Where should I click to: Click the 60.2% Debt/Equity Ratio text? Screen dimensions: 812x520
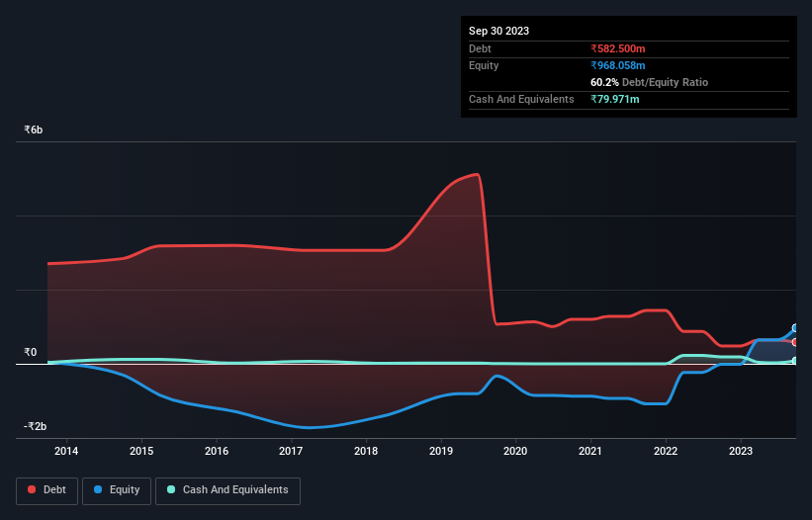649,82
